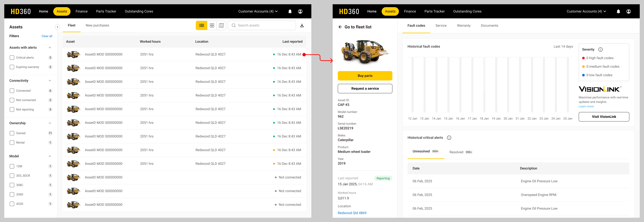Click the notification bell in left window

click(x=290, y=11)
